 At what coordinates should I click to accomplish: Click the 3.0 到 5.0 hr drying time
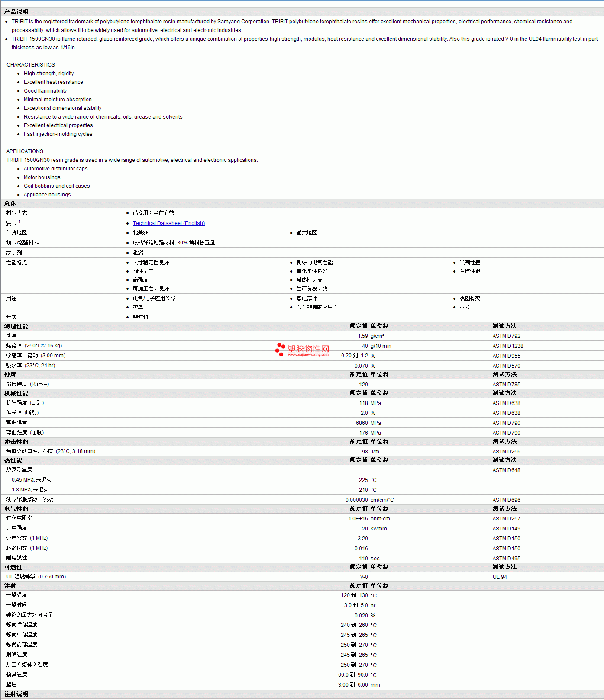pyautogui.click(x=360, y=605)
